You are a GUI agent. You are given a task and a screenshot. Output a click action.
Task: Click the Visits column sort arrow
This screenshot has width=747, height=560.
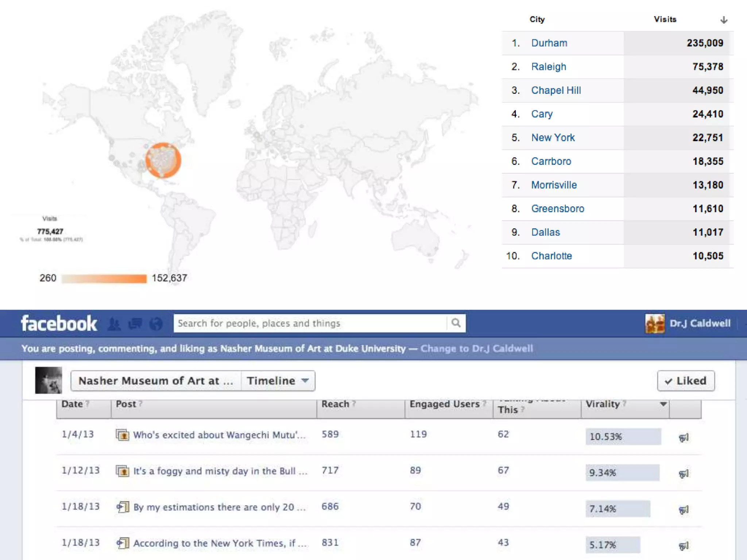pos(724,20)
